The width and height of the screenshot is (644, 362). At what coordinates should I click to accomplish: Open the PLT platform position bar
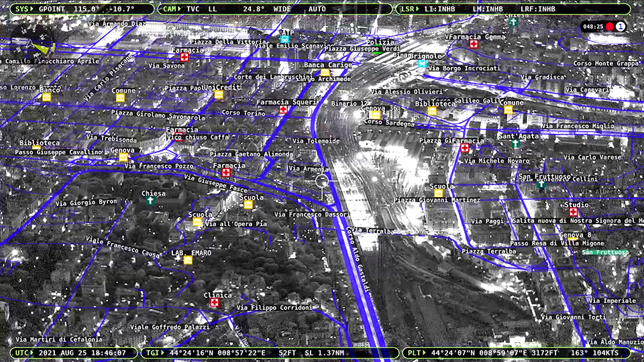click(517, 353)
